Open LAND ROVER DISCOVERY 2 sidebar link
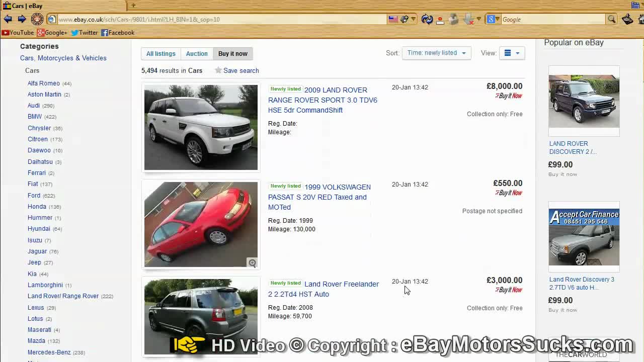 tap(573, 148)
